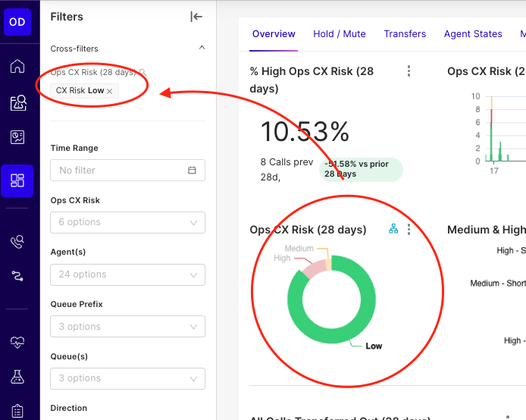526x420 pixels.
Task: Click the tall bar in Ops CX Risk bar chart
Action: (491, 129)
